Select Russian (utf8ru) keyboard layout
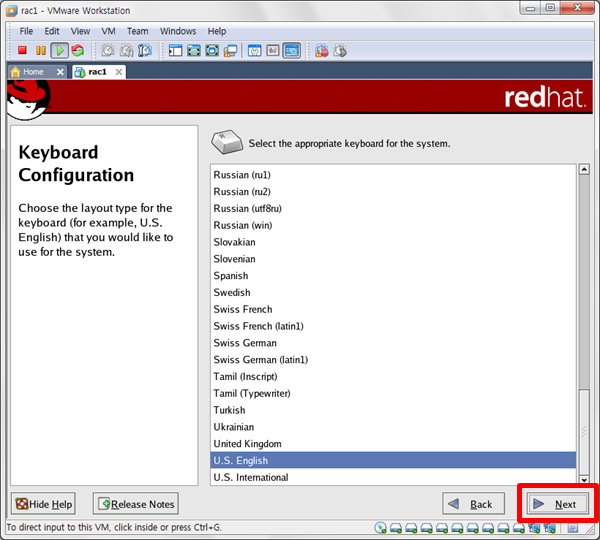600x540 pixels. click(x=393, y=209)
